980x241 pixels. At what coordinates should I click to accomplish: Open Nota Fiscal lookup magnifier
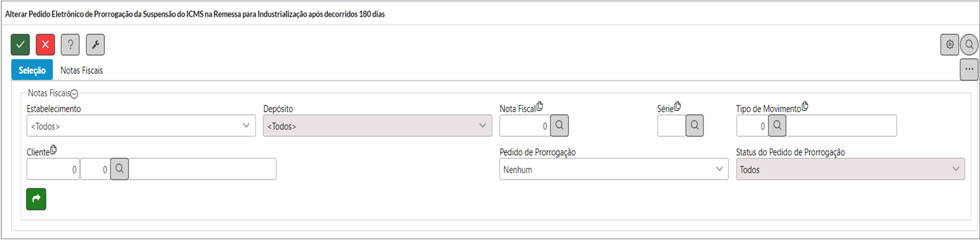point(559,125)
